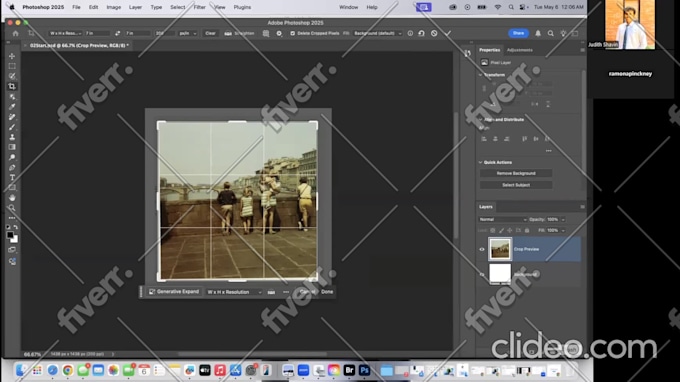The image size is (680, 382).
Task: Click the blue Share button
Action: pos(518,33)
